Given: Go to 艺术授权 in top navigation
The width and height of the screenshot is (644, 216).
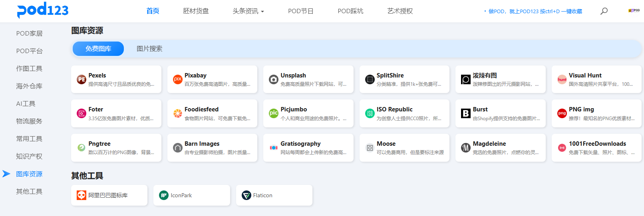Looking at the screenshot, I should pos(400,11).
